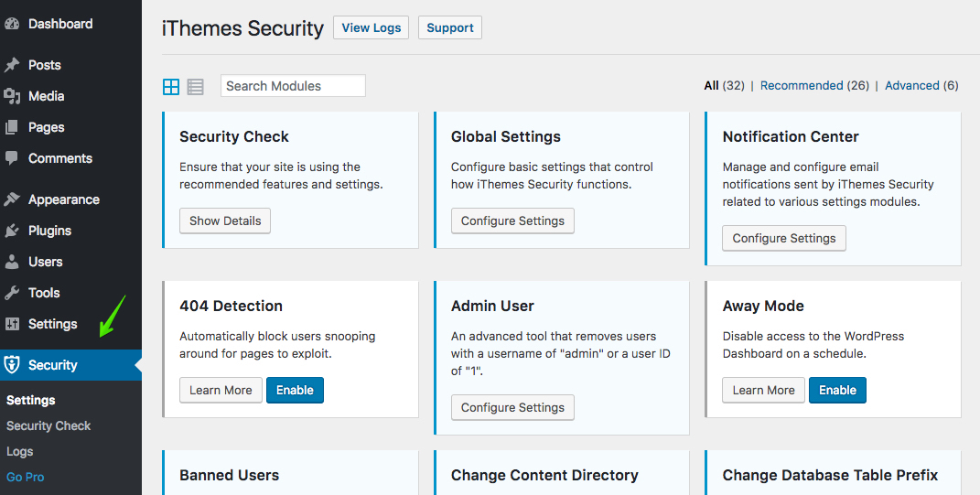
Task: Enable the Away Mode module
Action: click(x=837, y=390)
